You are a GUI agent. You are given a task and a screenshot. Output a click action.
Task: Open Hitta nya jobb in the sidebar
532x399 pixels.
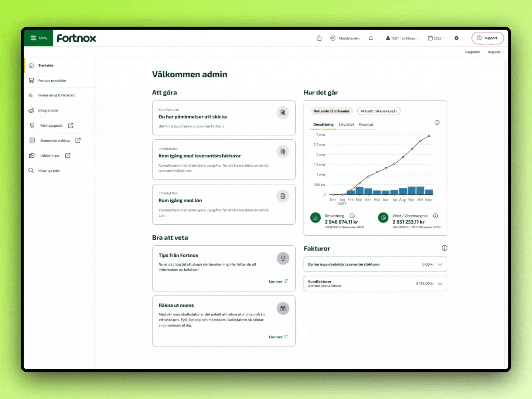point(59,171)
